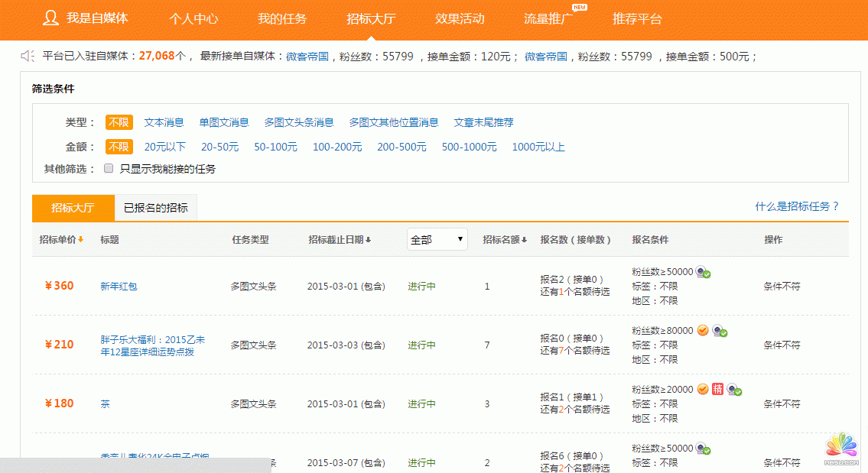The image size is (868, 473).
Task: Open the 新年红包 task title
Action: pyautogui.click(x=119, y=287)
